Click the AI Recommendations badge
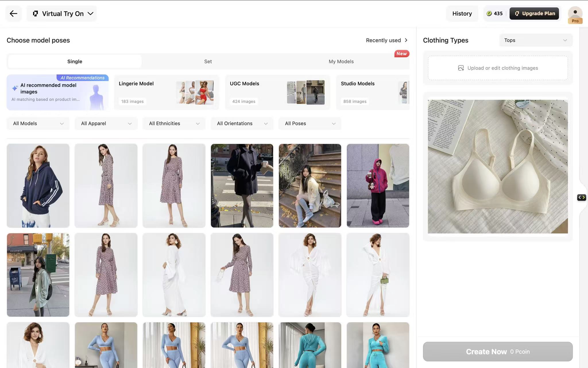 [x=82, y=78]
